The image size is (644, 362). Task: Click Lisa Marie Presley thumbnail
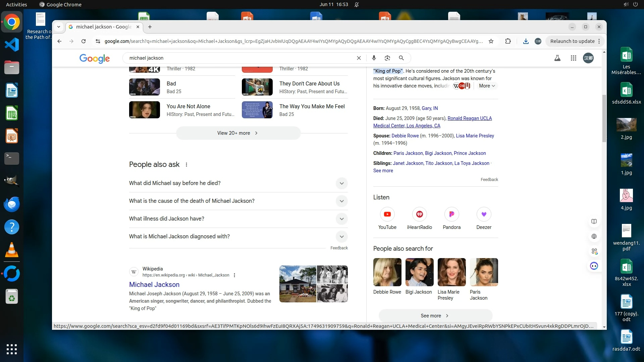pos(451,272)
